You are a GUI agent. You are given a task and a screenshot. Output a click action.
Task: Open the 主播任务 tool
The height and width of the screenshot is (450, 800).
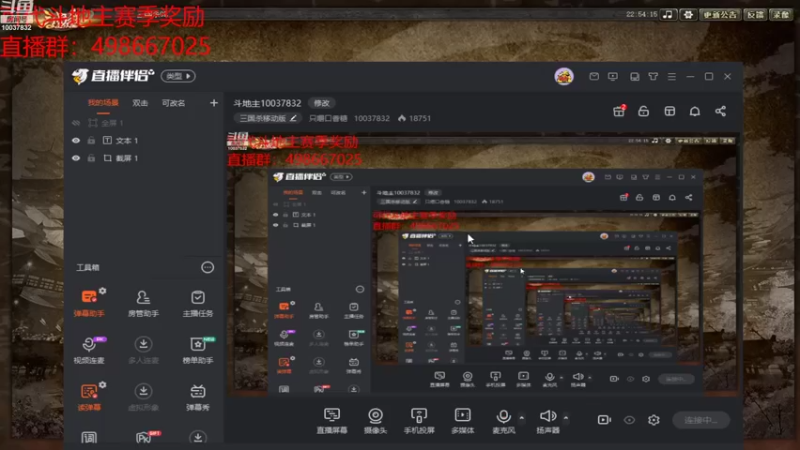tap(197, 303)
